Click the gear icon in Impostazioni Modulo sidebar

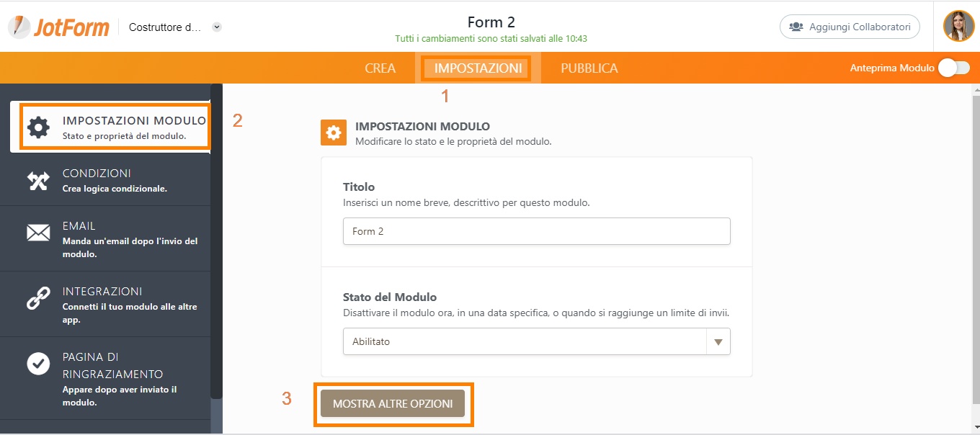[x=38, y=127]
